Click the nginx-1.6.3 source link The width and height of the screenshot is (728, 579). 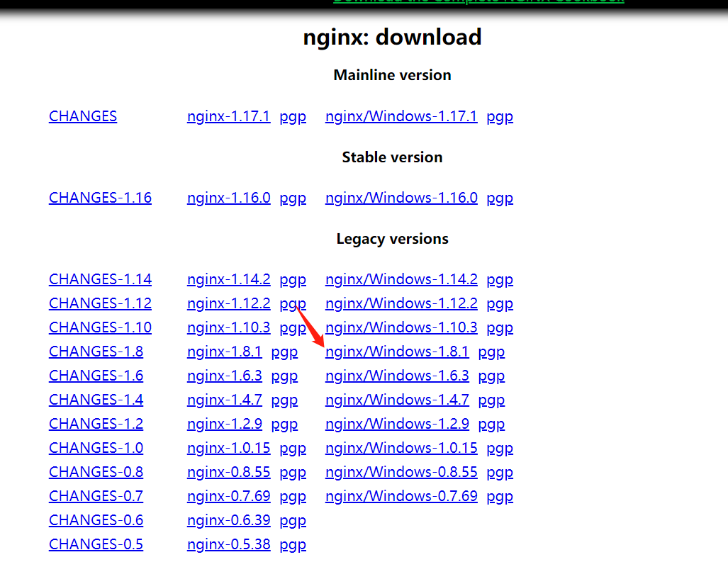click(x=224, y=376)
